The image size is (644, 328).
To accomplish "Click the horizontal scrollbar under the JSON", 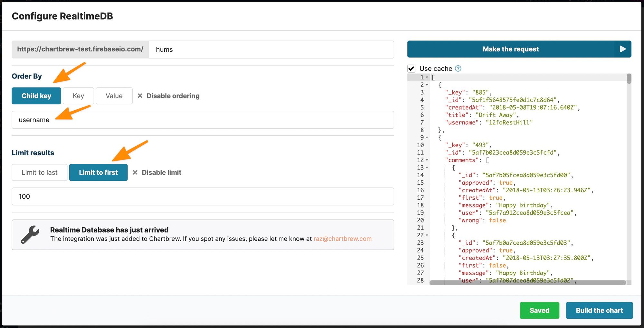I will (527, 283).
